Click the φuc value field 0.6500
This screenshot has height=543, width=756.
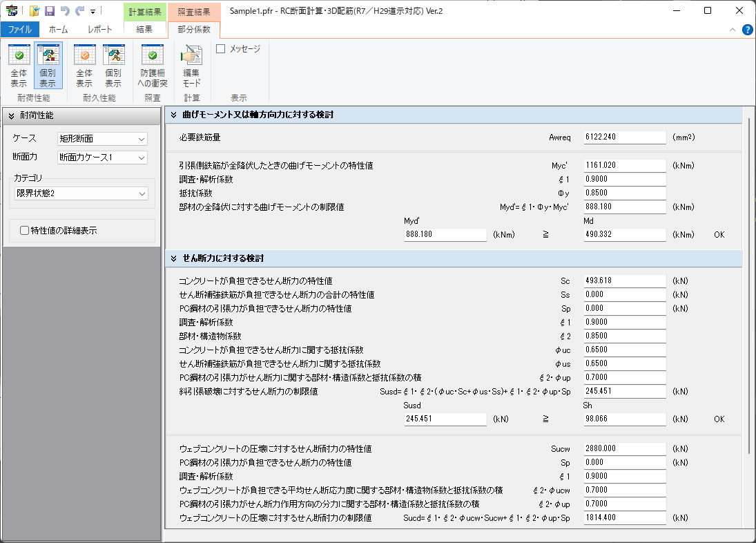click(625, 350)
